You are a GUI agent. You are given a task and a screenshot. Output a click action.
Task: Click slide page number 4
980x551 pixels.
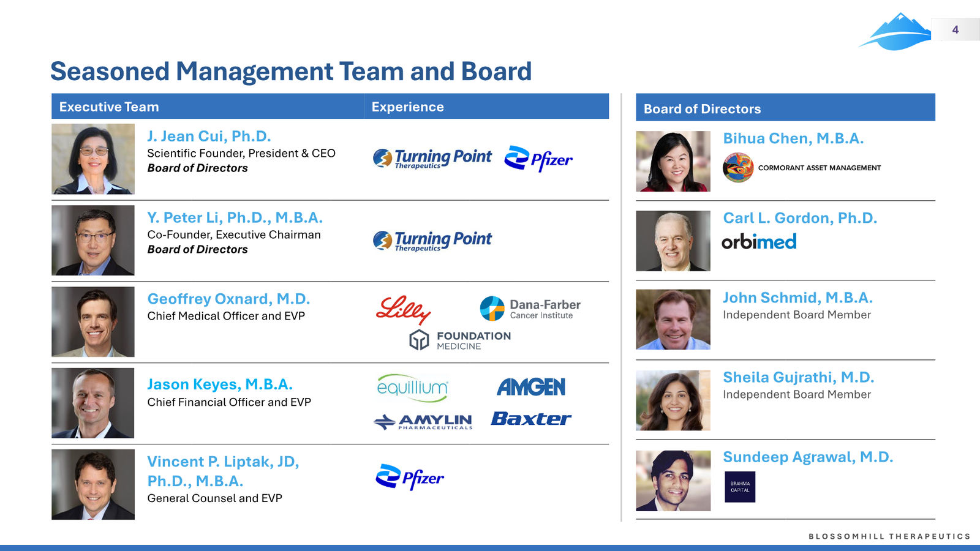(956, 29)
